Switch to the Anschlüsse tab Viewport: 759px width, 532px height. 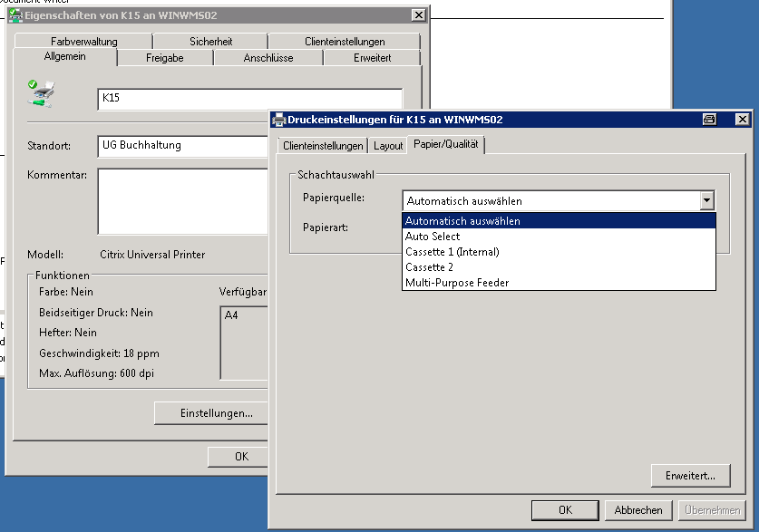coord(268,58)
